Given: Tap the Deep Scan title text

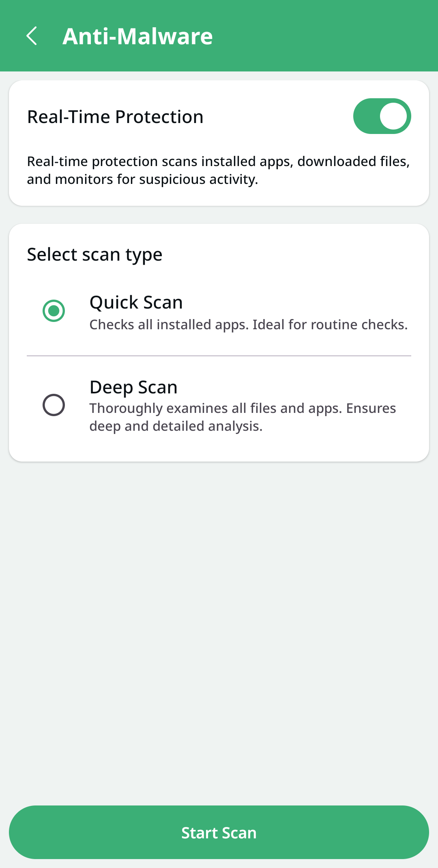Looking at the screenshot, I should click(133, 387).
